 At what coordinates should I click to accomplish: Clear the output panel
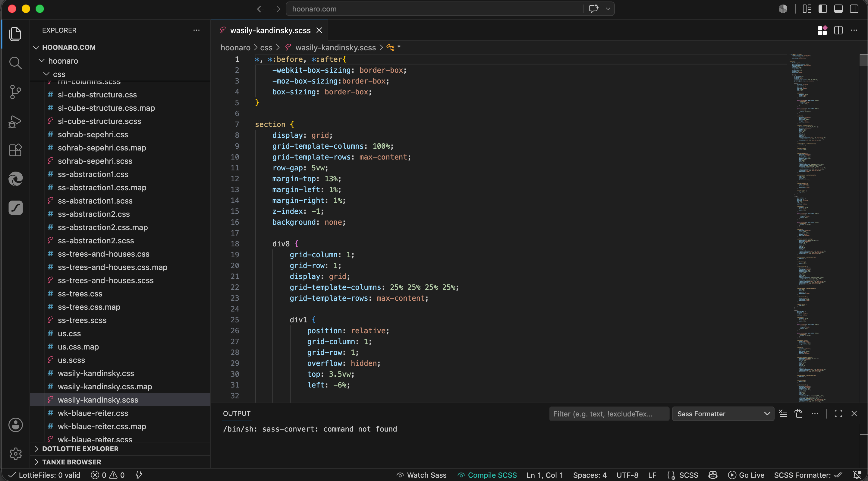783,413
